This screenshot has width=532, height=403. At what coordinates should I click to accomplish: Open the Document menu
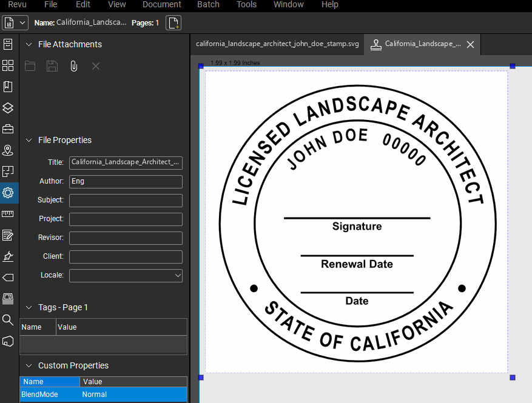pyautogui.click(x=162, y=4)
